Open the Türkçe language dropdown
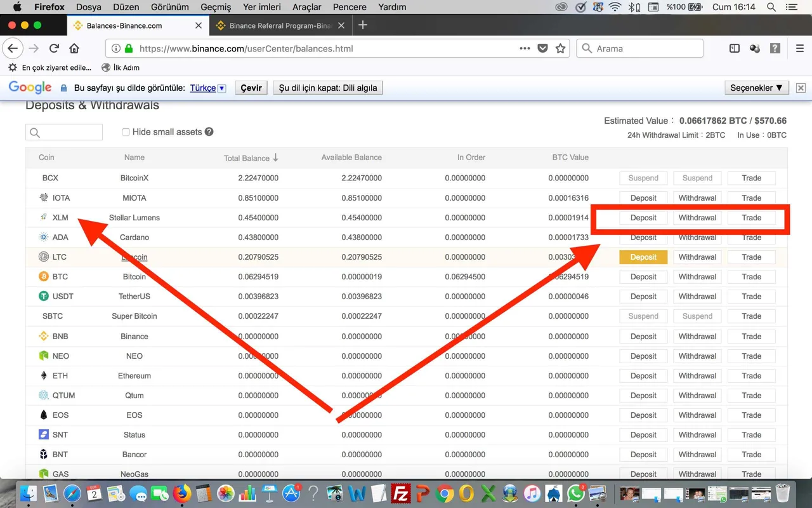812x508 pixels. click(208, 88)
